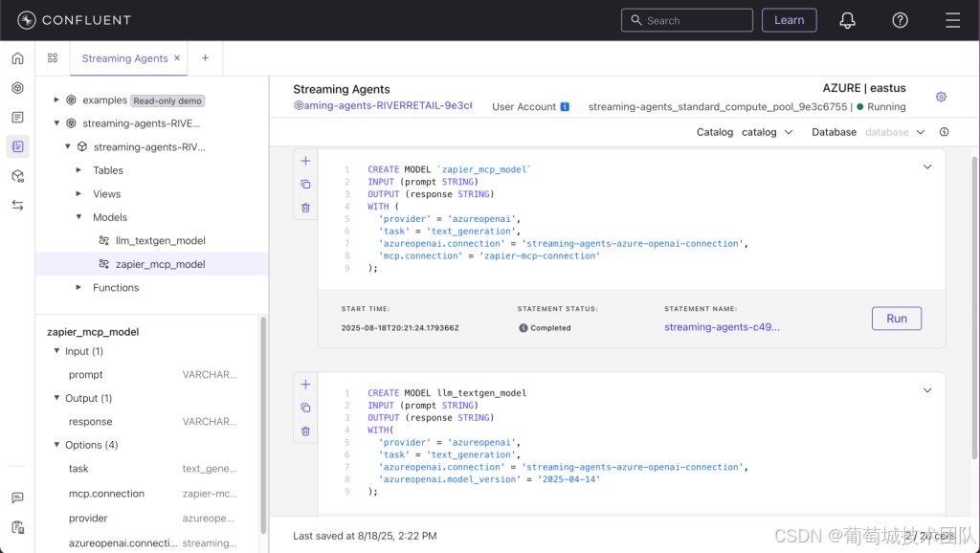
Task: Collapse the Input (1) section
Action: [56, 351]
